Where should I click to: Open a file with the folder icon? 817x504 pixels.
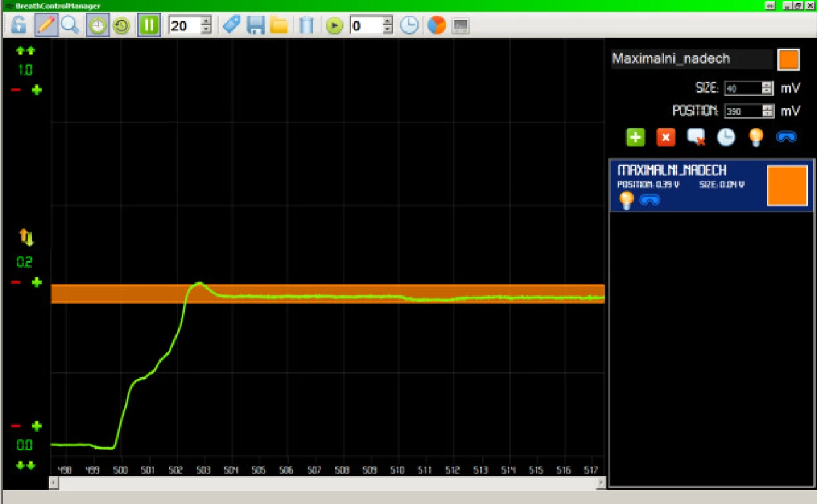tap(279, 25)
